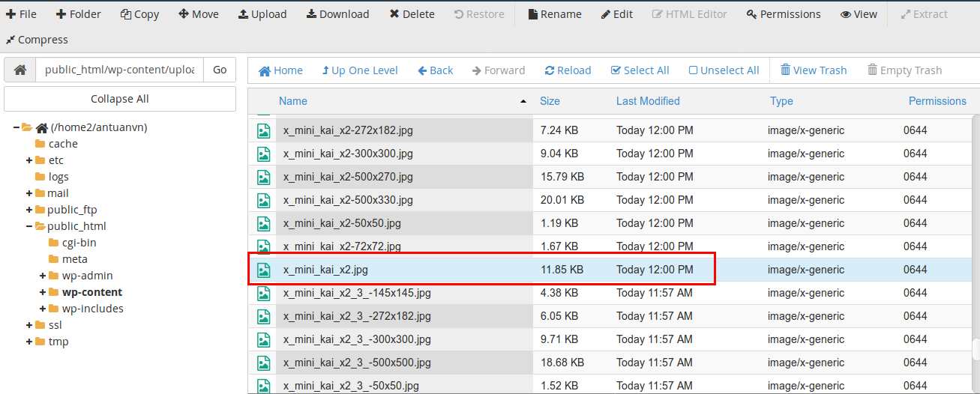The width and height of the screenshot is (980, 394).
Task: Reload the file listing
Action: [568, 70]
